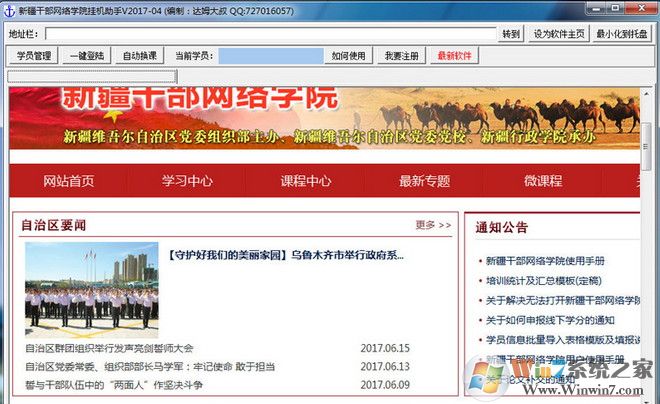The width and height of the screenshot is (660, 404).
Task: Click the blue 当前学员 field
Action: (271, 56)
